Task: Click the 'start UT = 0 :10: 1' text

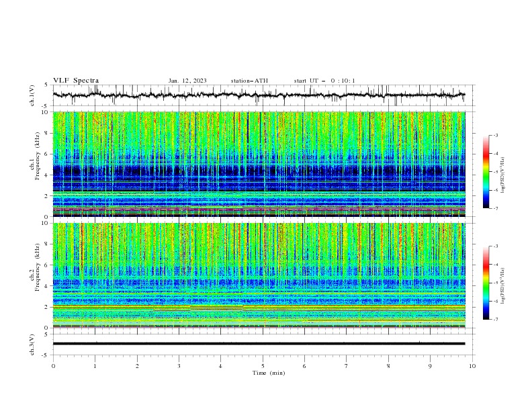Action: 324,81
